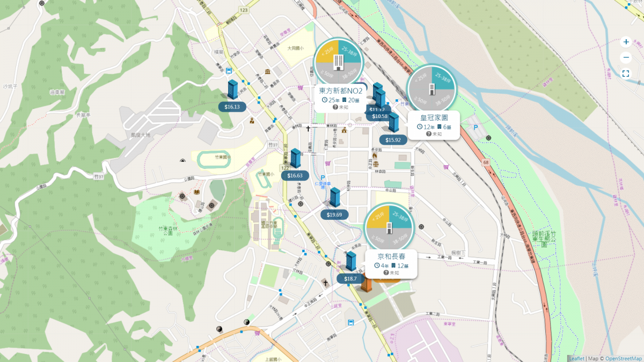Click yellow < 25坪 segment of 東方新都NO2 chart
644x362 pixels.
point(326,52)
